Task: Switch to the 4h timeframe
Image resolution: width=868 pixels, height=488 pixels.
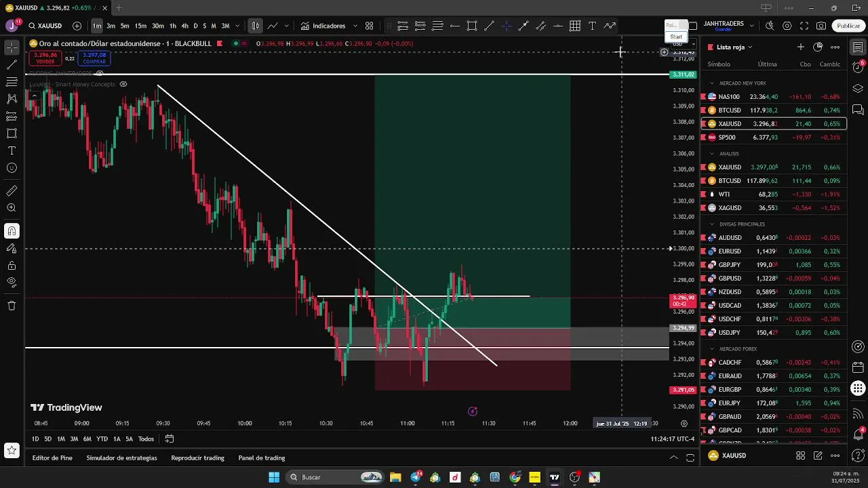Action: [x=184, y=26]
